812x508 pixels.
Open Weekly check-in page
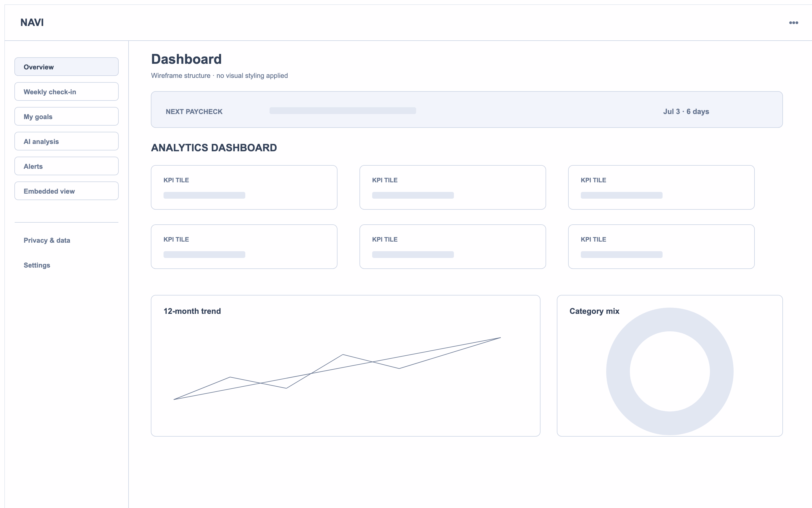(x=67, y=91)
